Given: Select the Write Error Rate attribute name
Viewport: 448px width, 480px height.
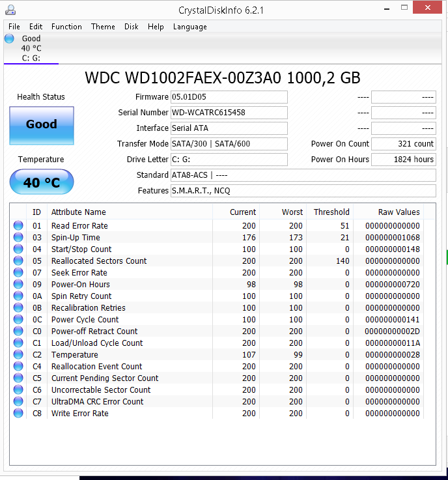Looking at the screenshot, I should 80,414.
